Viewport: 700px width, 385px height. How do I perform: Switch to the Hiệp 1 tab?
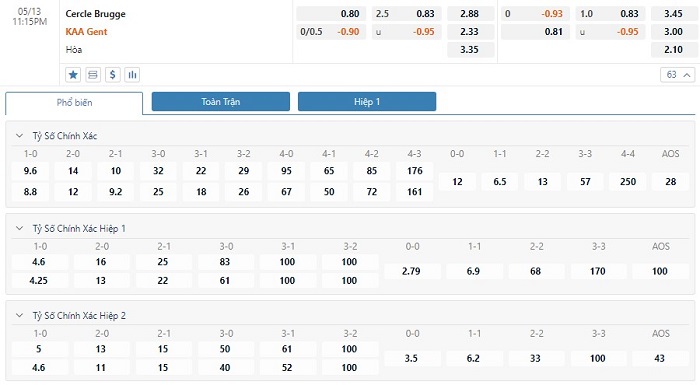367,101
